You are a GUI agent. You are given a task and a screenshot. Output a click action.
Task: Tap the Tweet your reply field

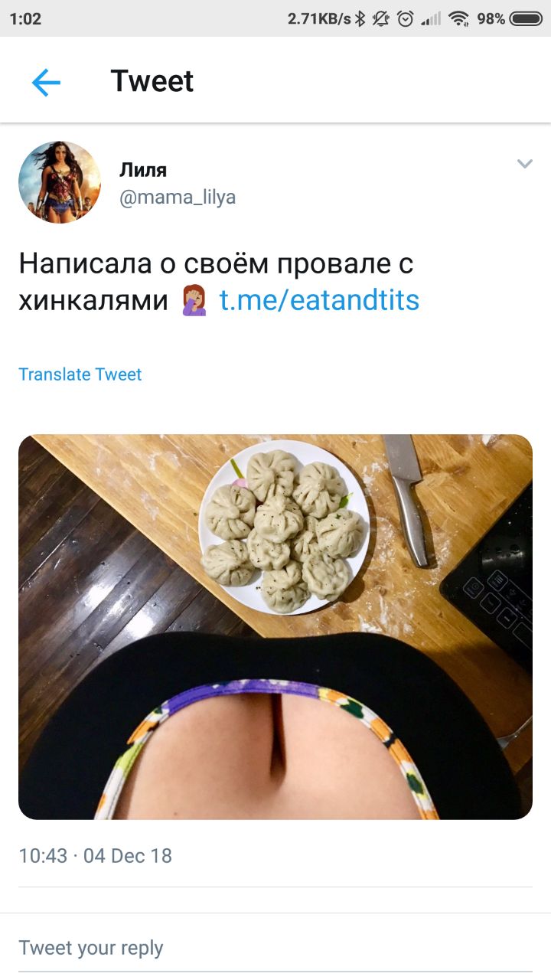275,948
